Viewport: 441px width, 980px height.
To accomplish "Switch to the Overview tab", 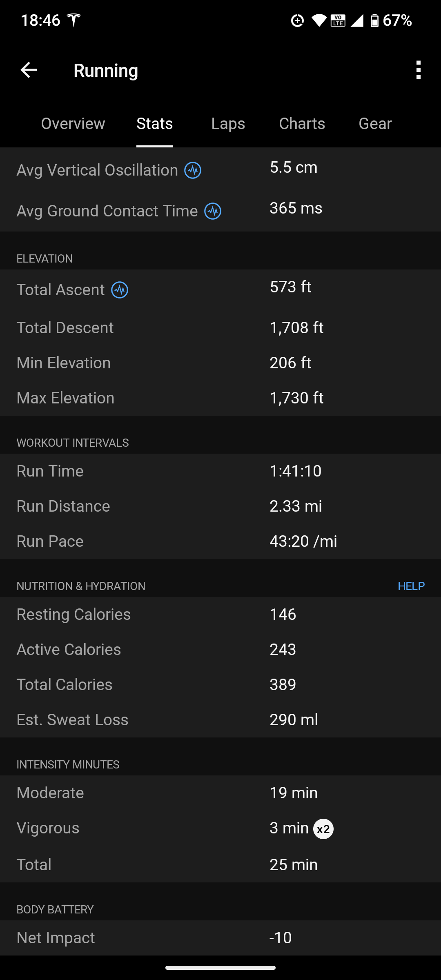I will pos(73,123).
